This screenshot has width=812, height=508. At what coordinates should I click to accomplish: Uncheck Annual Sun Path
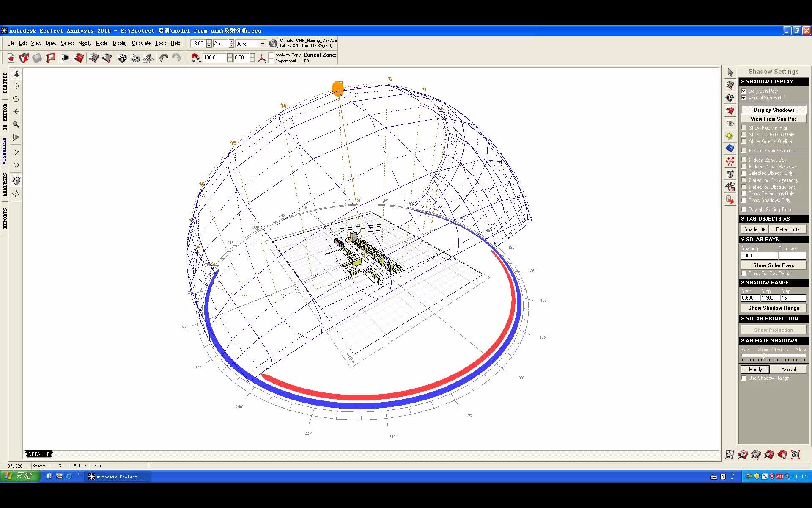744,98
